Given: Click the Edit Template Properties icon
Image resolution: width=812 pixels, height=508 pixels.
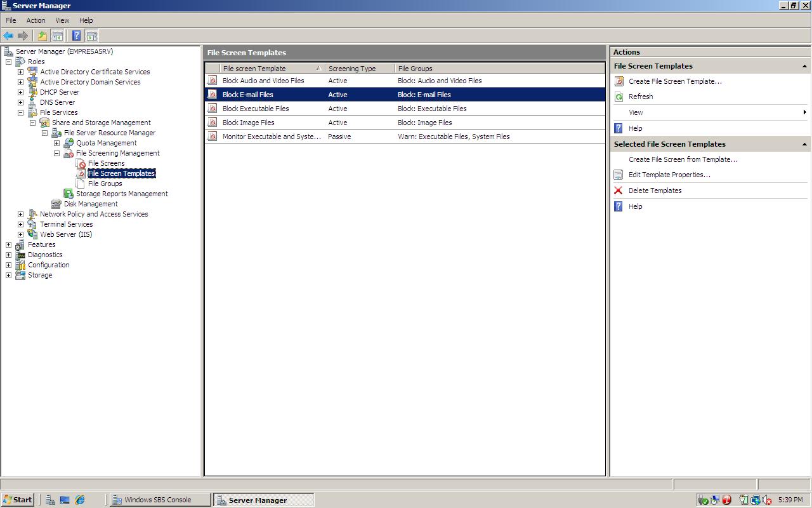Looking at the screenshot, I should [619, 175].
